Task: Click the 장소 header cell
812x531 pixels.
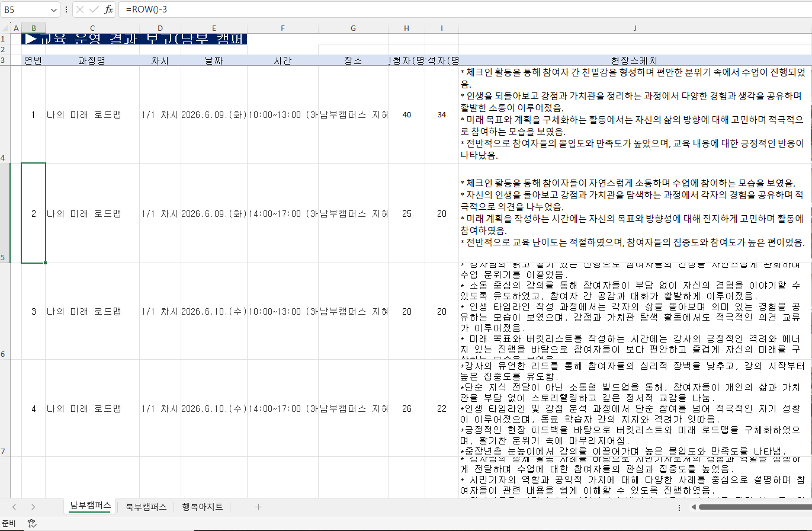Action: (353, 60)
